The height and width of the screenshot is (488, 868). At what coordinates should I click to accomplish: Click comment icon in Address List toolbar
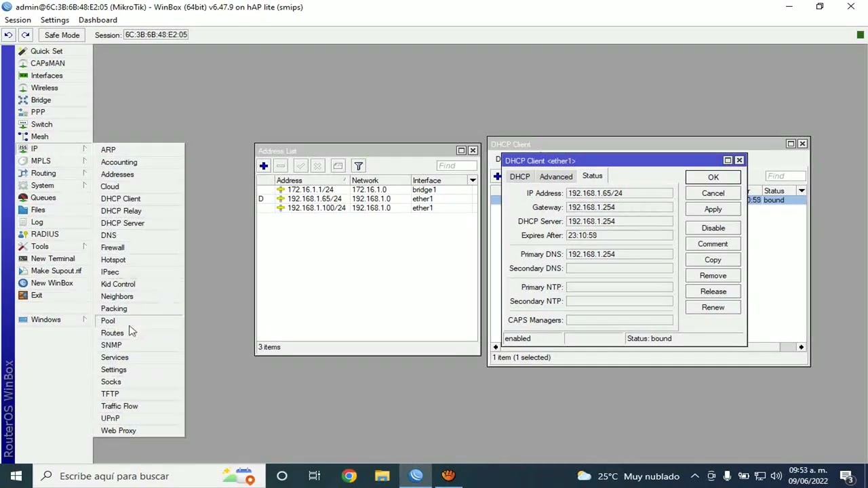pyautogui.click(x=338, y=165)
